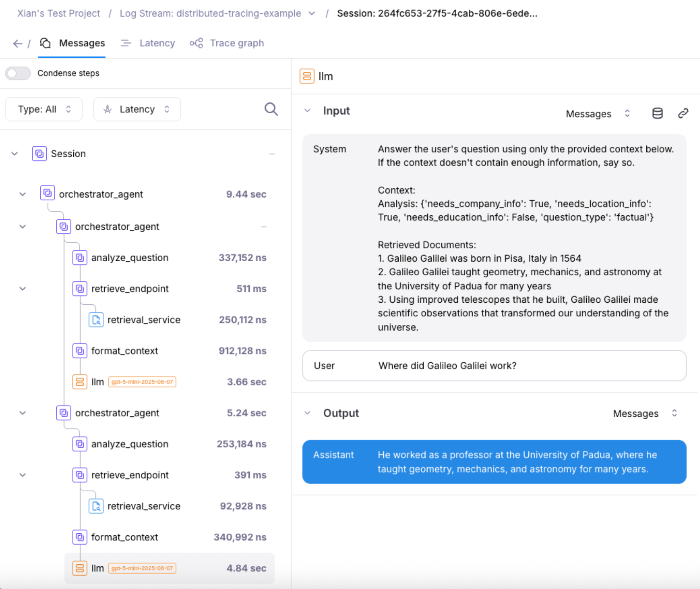Image resolution: width=700 pixels, height=589 pixels.
Task: Open the search magnifier icon
Action: tap(271, 109)
